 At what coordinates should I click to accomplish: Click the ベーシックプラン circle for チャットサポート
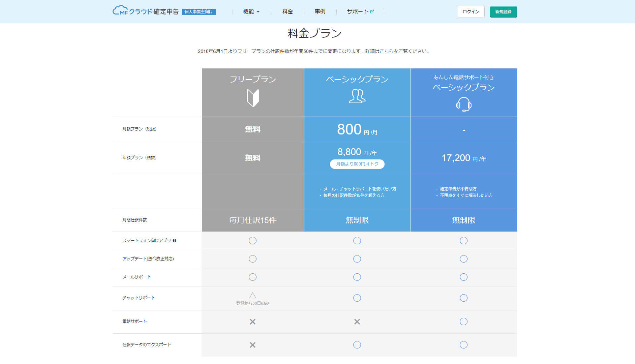pos(357,298)
